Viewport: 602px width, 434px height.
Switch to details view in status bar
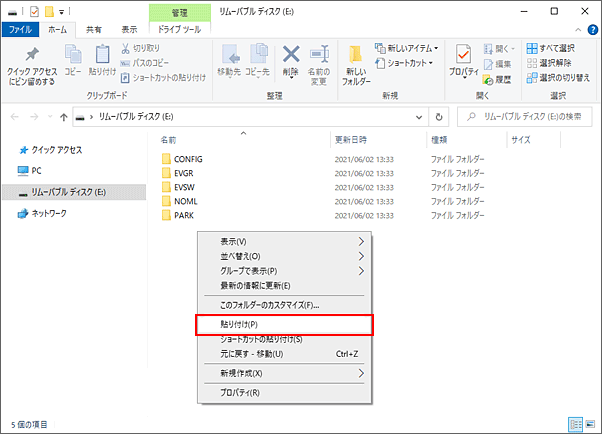[574, 424]
